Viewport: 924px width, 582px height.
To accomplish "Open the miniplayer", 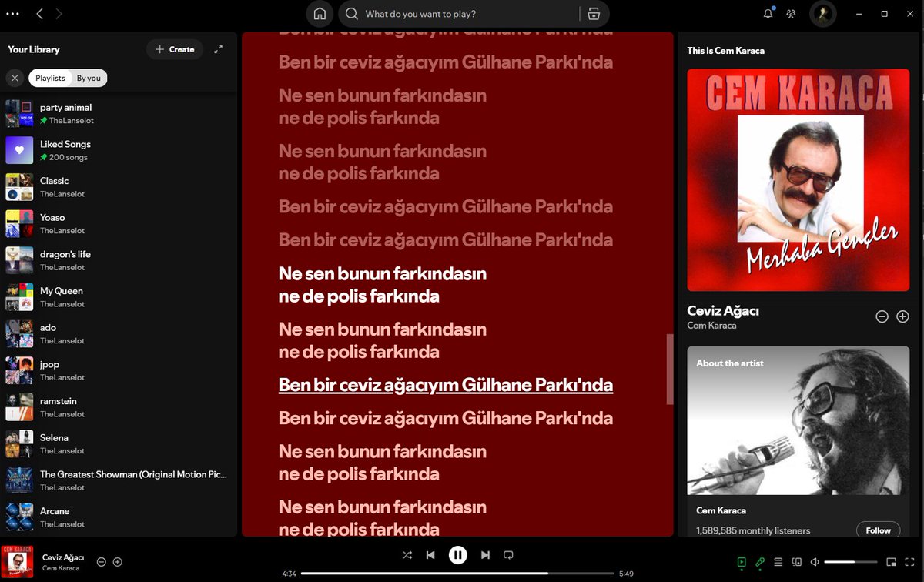I will click(891, 562).
